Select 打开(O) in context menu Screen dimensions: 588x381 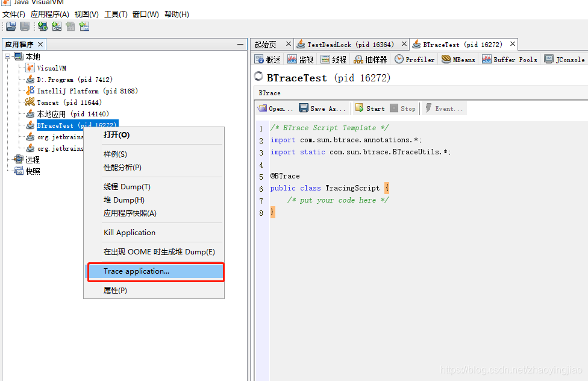[x=154, y=135]
